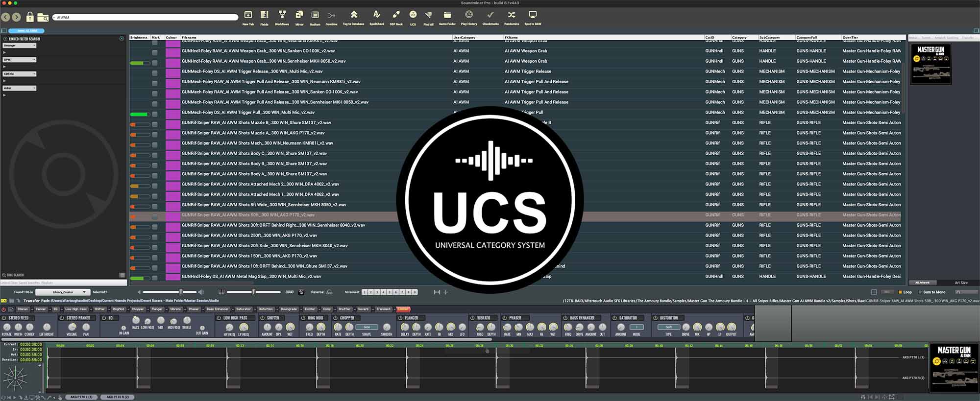980x401 pixels.
Task: Select the Limiter tab in DSP chain
Action: (x=403, y=309)
